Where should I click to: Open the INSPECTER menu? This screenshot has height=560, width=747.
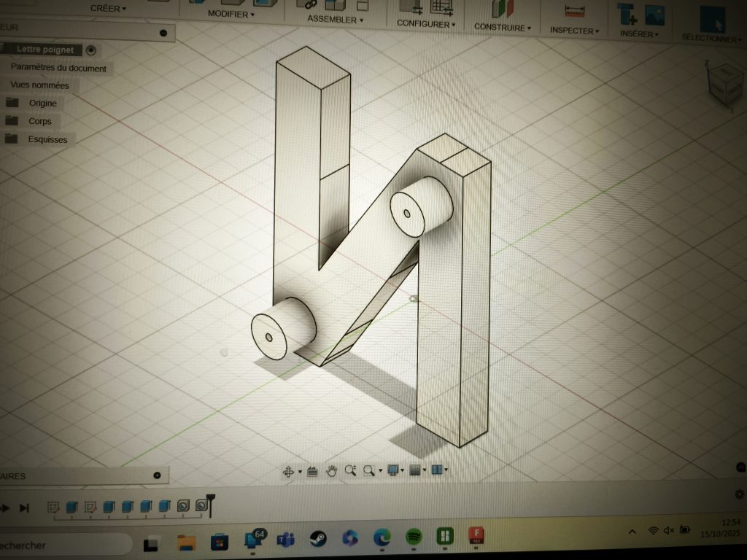[x=574, y=31]
